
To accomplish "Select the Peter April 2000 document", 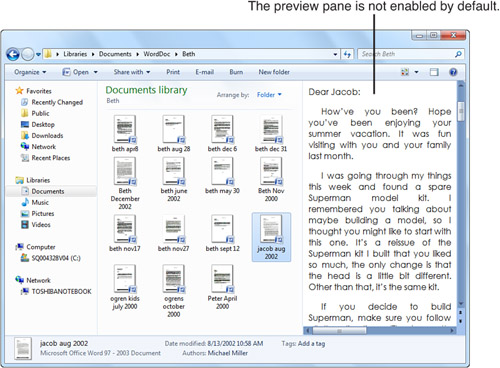I will coord(222,287).
